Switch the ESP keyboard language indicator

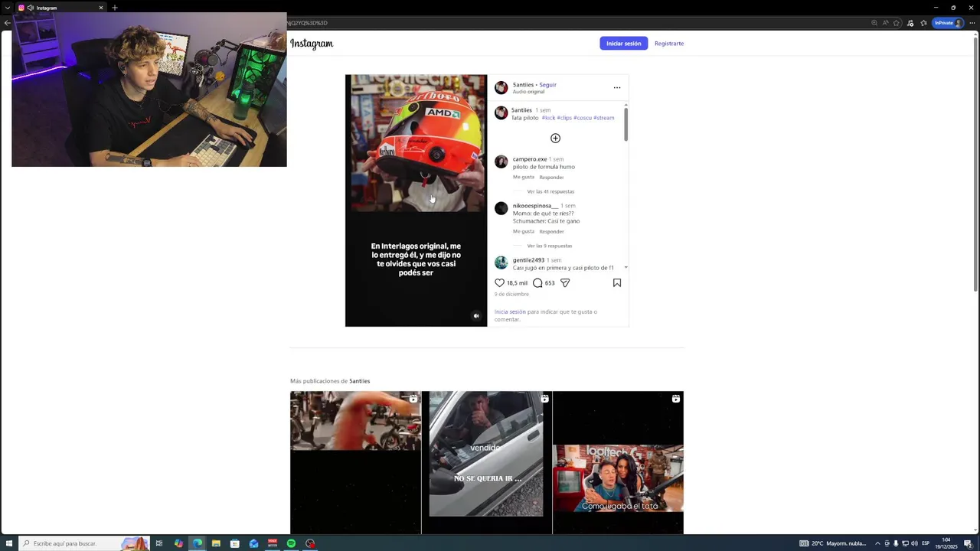tap(926, 543)
